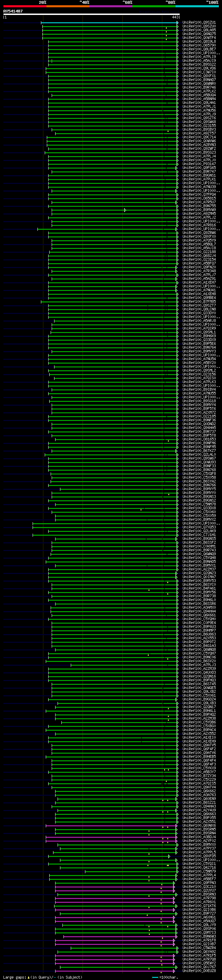Select label UniRef100_C3W7I0
Image resolution: width=222 pixels, height=980 pixels.
[x=199, y=72]
